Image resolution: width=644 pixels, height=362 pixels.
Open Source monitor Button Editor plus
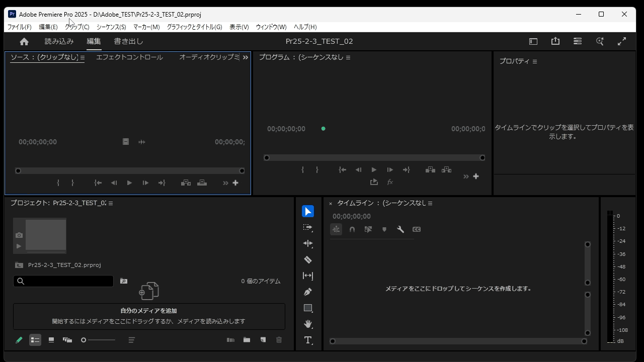point(235,183)
